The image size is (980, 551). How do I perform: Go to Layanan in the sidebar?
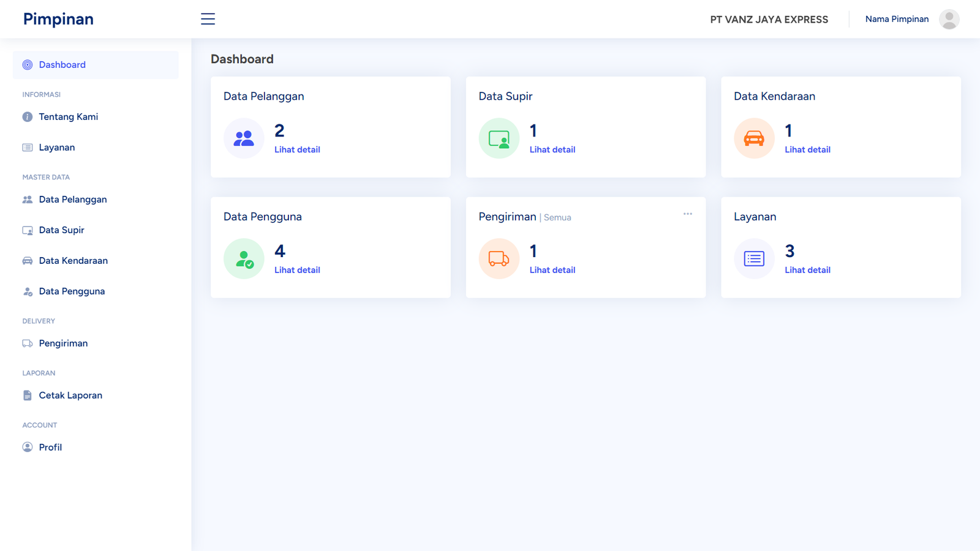pos(56,148)
